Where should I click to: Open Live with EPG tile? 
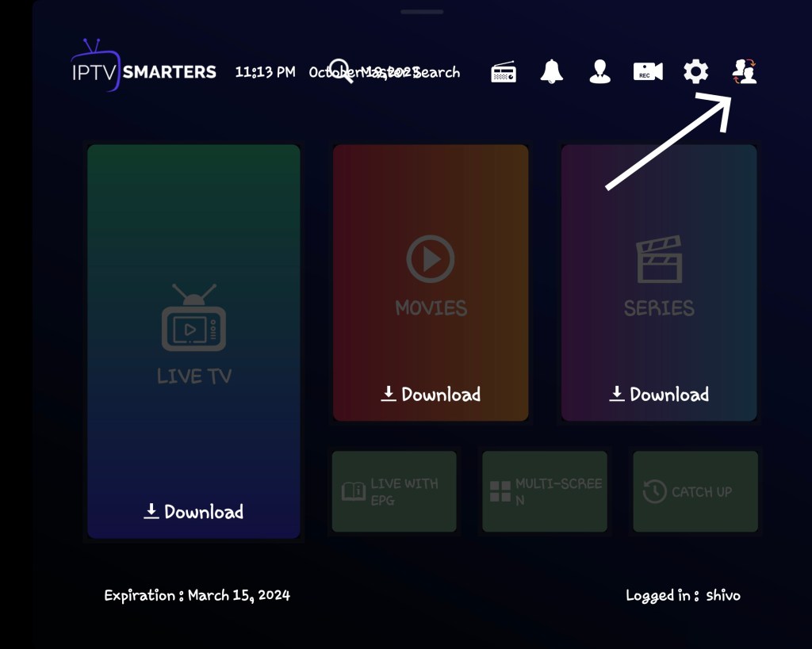tap(394, 491)
